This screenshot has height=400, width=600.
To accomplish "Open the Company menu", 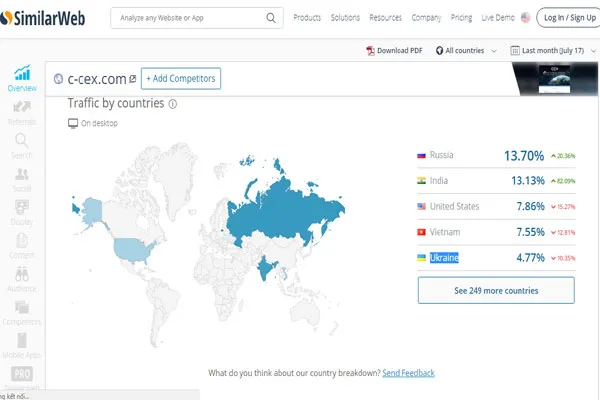I will tap(426, 18).
